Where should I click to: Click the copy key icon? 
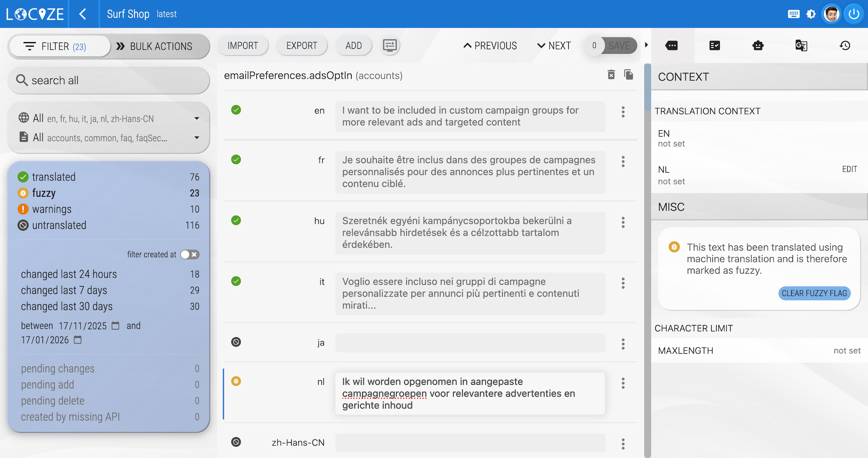pyautogui.click(x=628, y=75)
